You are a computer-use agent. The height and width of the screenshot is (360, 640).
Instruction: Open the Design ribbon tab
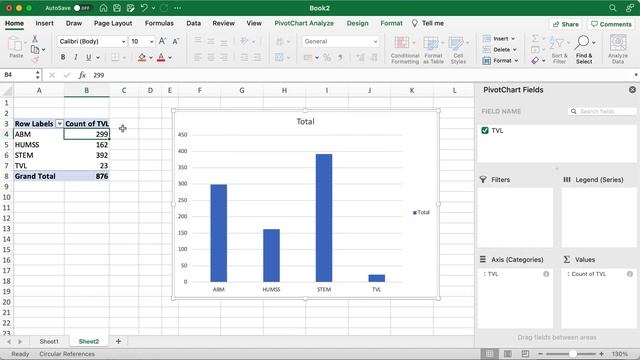[358, 23]
